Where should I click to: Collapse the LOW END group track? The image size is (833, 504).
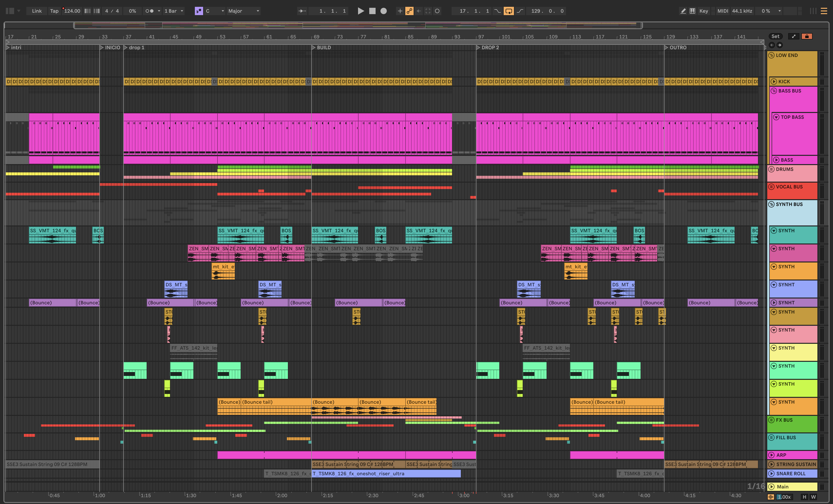tap(771, 55)
